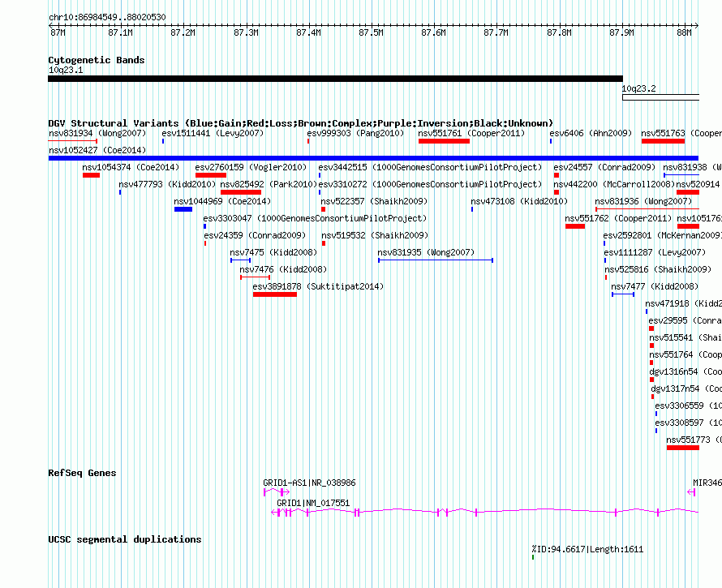Viewport: 722px width, 588px height.
Task: Select the 10q23.1 cytogenetic band bar
Action: (x=335, y=79)
